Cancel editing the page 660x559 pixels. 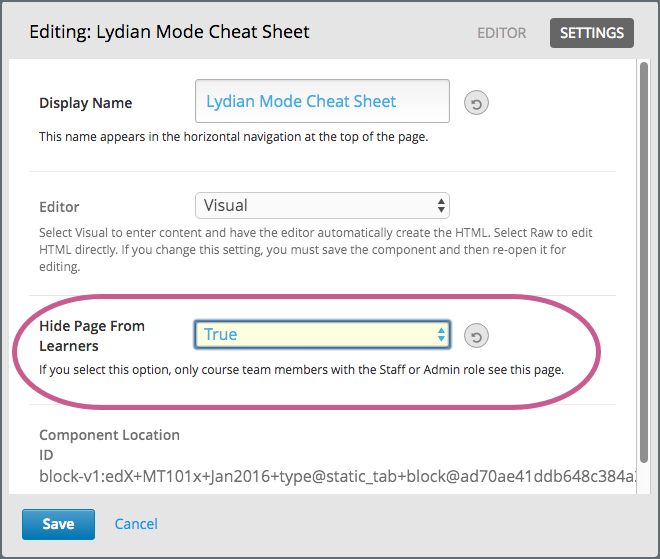point(136,524)
